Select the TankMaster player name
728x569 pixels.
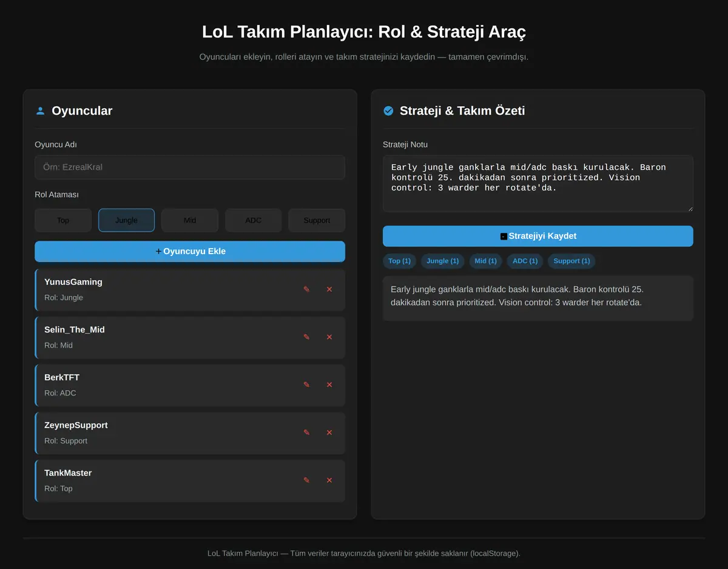68,473
